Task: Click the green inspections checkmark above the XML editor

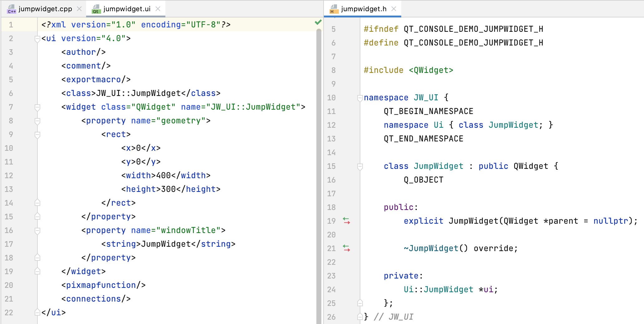Action: [318, 22]
